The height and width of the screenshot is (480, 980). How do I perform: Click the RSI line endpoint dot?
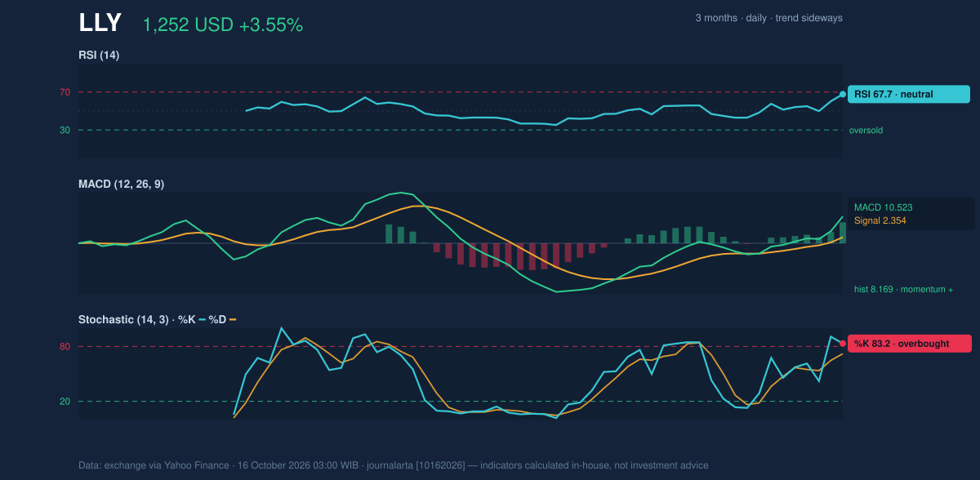[x=843, y=94]
